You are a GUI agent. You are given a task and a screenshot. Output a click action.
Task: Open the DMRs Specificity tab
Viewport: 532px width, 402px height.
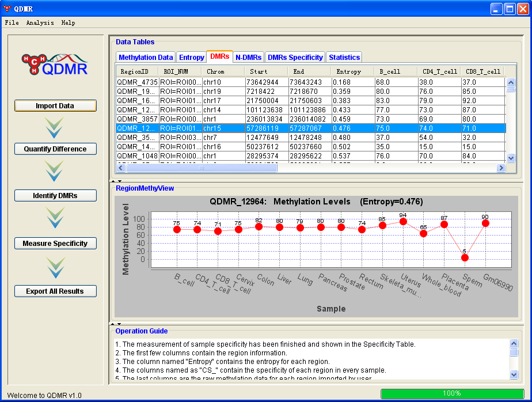pyautogui.click(x=295, y=58)
